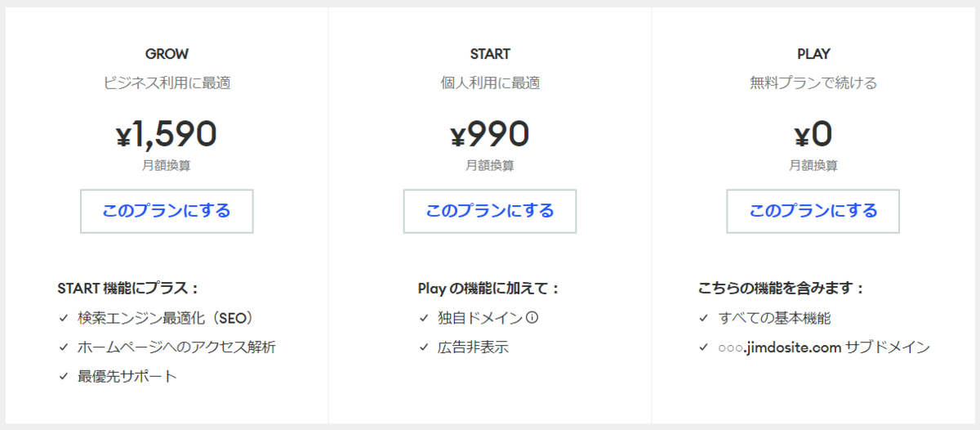Choose the GROW plan with このプランにする
This screenshot has height=430, width=980.
167,211
